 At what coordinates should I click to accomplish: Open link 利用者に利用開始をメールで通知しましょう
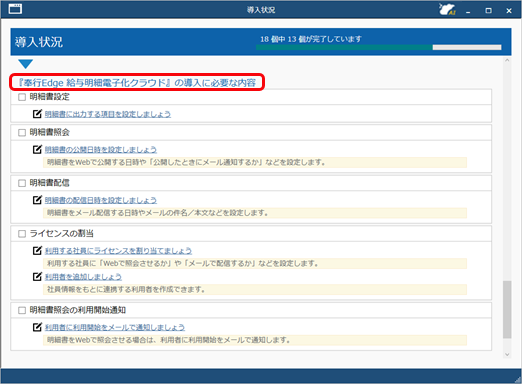(x=115, y=327)
